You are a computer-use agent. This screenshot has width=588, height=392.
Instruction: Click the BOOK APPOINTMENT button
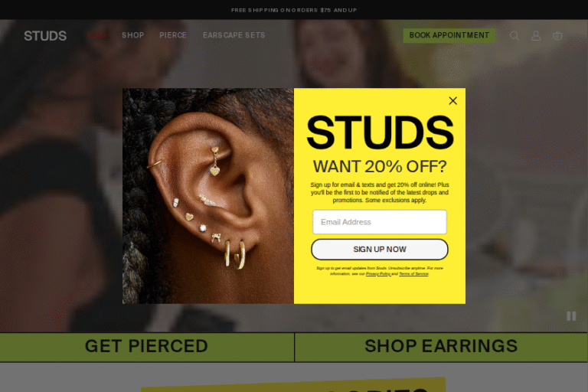tap(449, 35)
